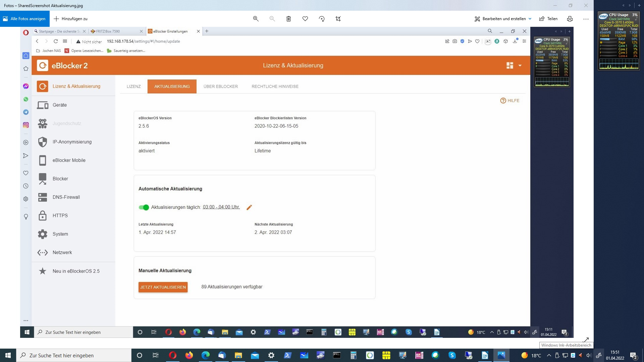Click Hinzufügen zu button
644x362 pixels.
71,19
